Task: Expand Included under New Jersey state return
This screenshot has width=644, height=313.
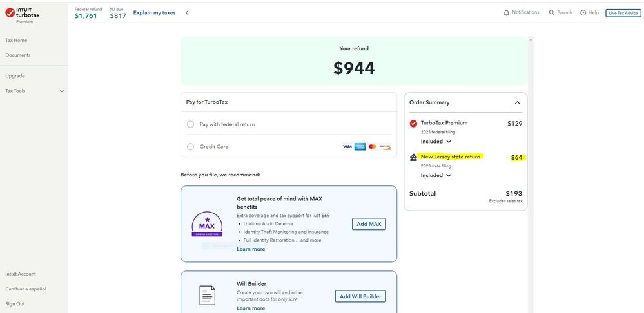Action: [x=436, y=176]
